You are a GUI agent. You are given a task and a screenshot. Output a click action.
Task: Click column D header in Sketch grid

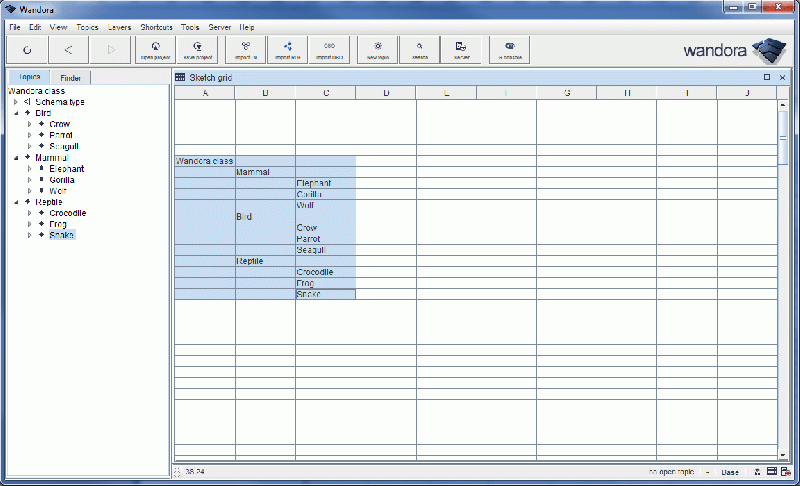[x=386, y=93]
